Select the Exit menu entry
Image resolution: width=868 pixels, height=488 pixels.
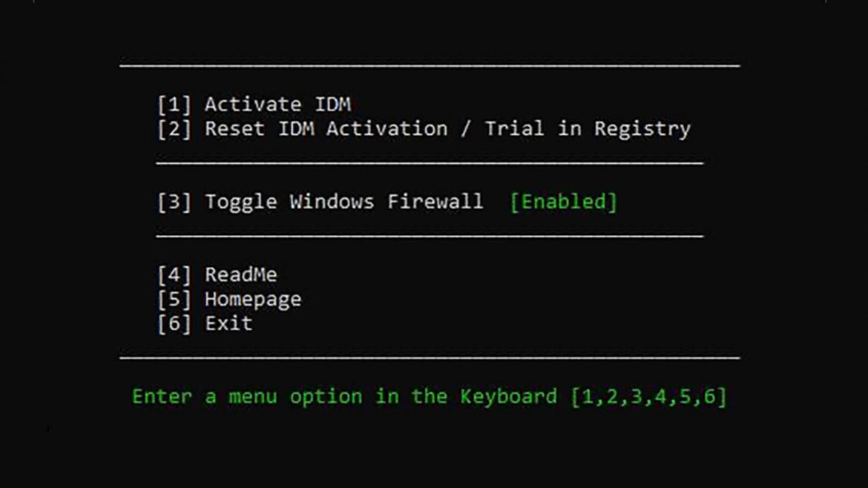[228, 324]
